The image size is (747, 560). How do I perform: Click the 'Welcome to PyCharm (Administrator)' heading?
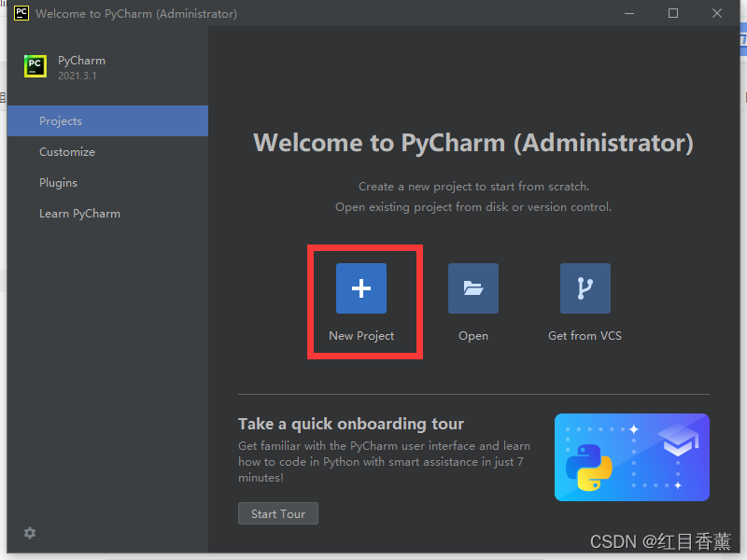(473, 143)
